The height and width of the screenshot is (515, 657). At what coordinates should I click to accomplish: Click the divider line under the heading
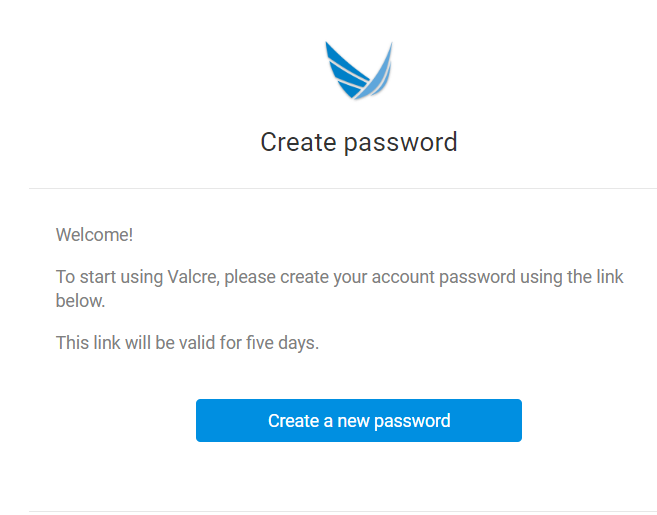[x=343, y=189]
